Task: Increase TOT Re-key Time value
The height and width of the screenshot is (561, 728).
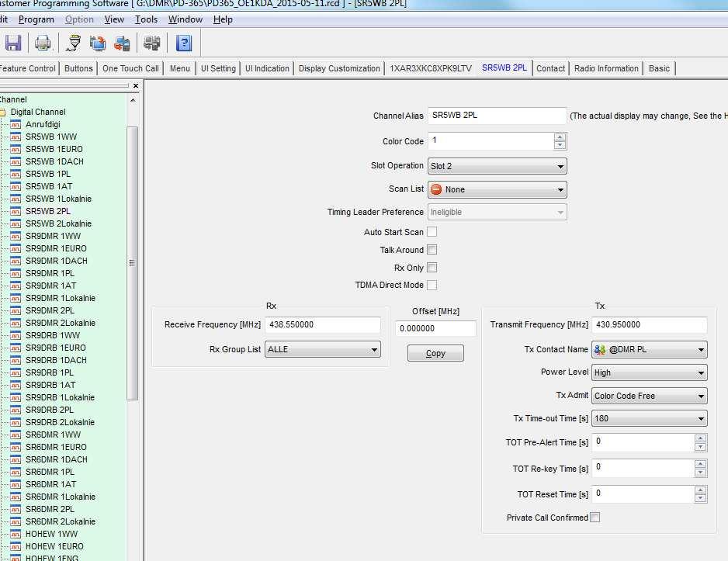Action: [701, 464]
